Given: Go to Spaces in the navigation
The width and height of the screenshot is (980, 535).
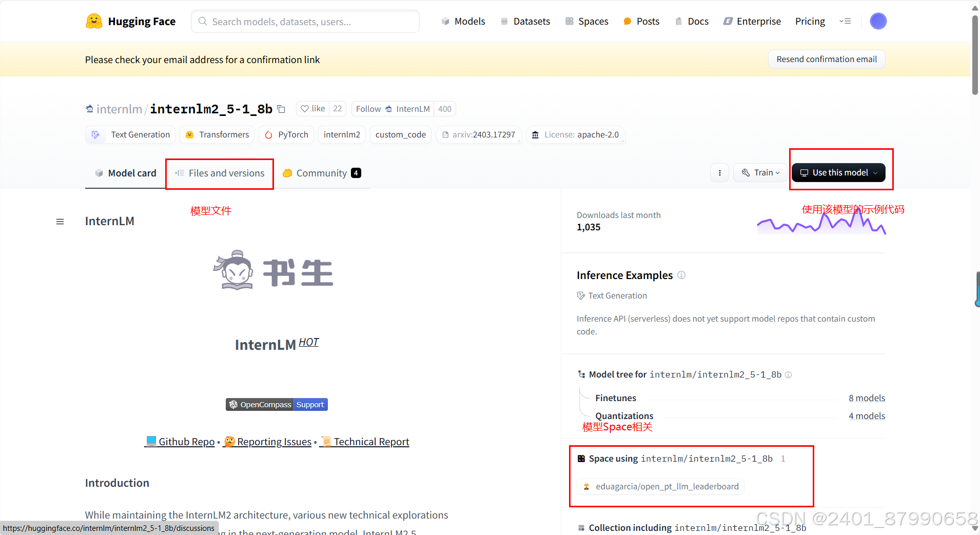Looking at the screenshot, I should coord(587,21).
